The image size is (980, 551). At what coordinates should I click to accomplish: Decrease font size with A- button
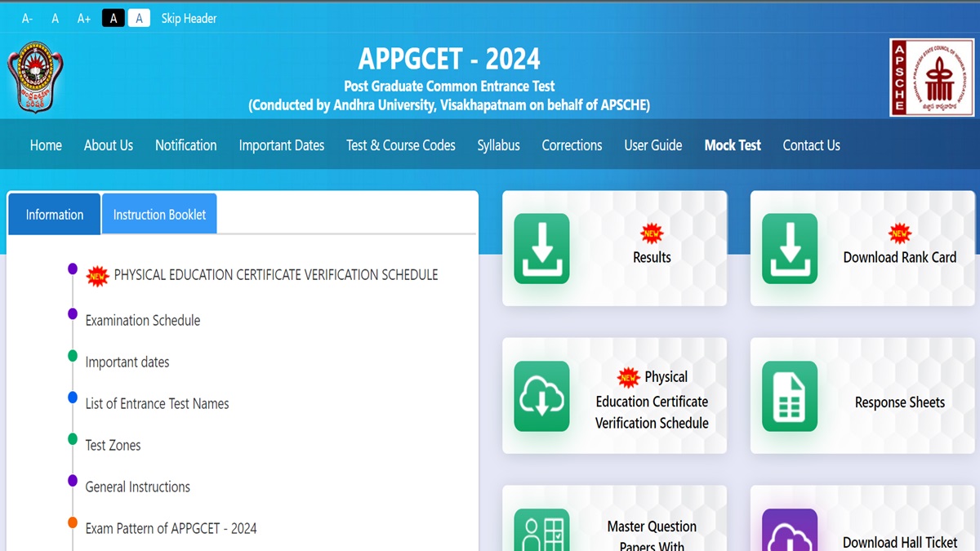point(27,18)
